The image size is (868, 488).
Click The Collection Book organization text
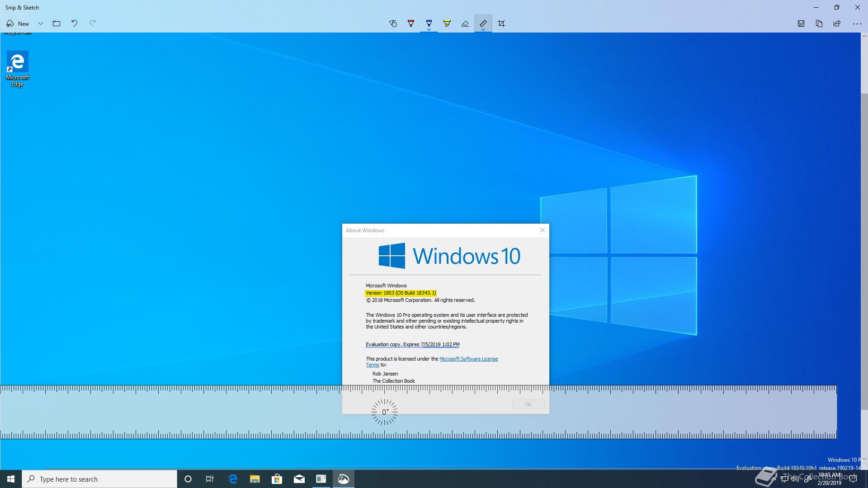pyautogui.click(x=394, y=381)
